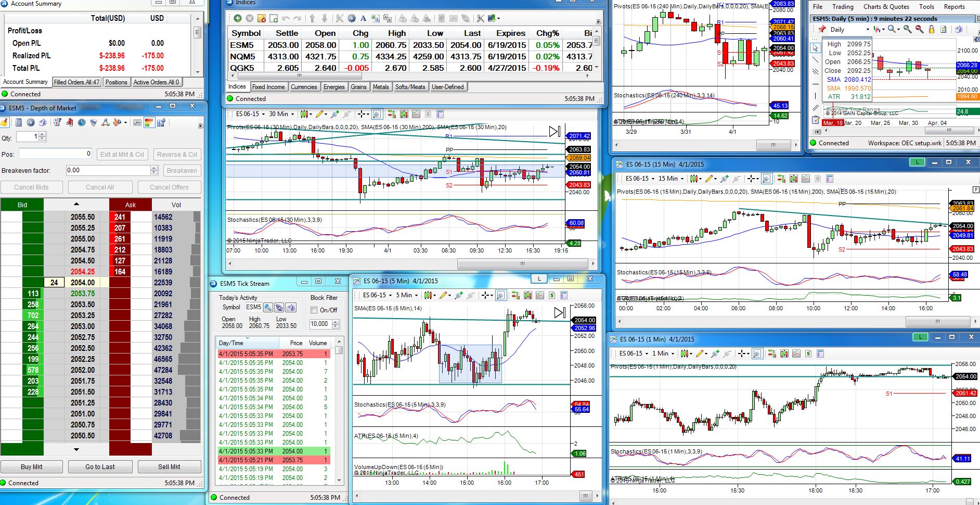Image resolution: width=980 pixels, height=505 pixels.
Task: Open the gear settings icon in Depth of Market
Action: click(31, 123)
